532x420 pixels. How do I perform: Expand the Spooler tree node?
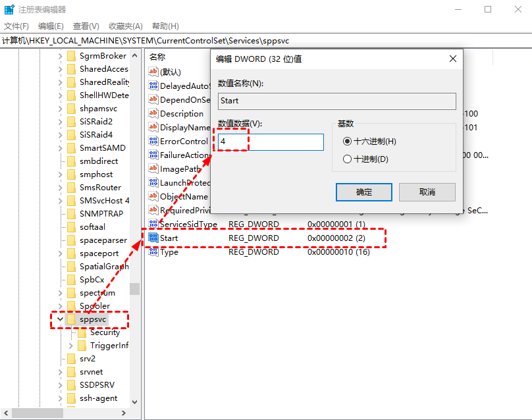(x=61, y=306)
